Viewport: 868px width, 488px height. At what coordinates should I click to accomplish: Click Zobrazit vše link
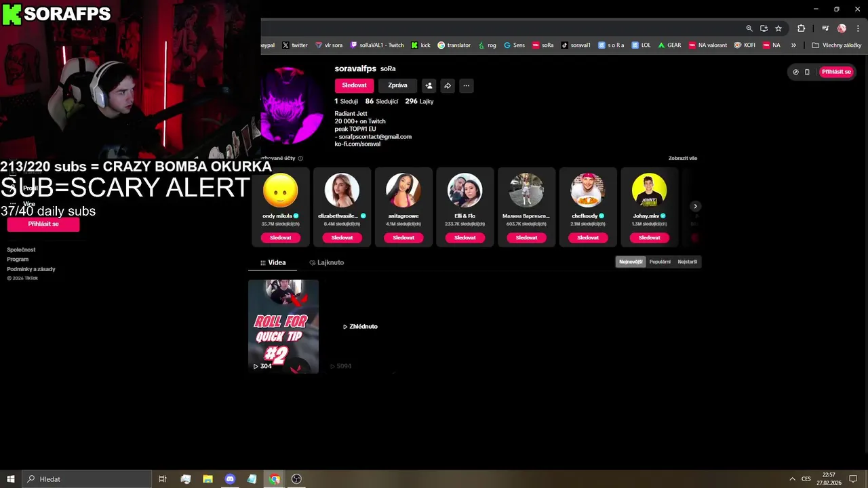[683, 158]
